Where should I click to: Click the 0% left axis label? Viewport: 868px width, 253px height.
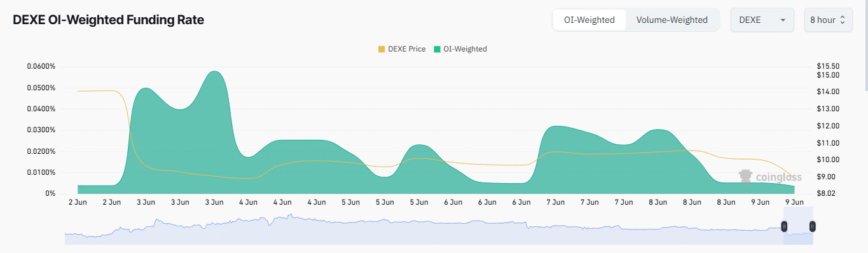tap(50, 193)
